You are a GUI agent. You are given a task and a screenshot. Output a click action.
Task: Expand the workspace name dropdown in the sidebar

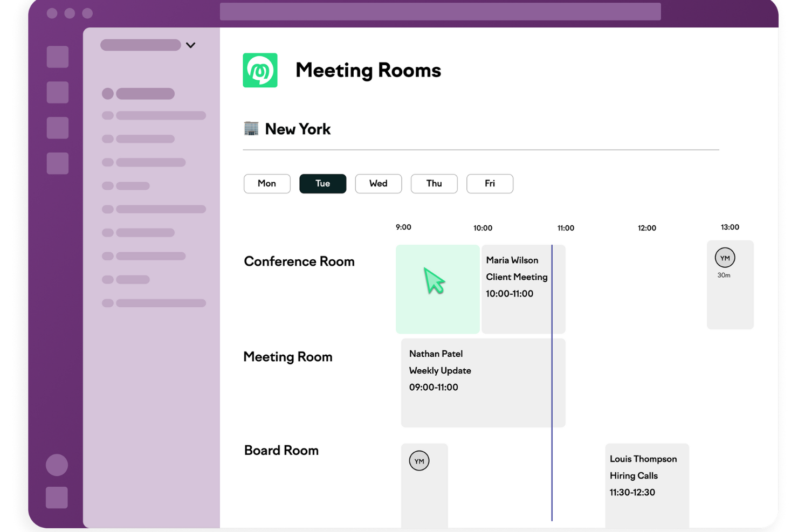pyautogui.click(x=190, y=45)
